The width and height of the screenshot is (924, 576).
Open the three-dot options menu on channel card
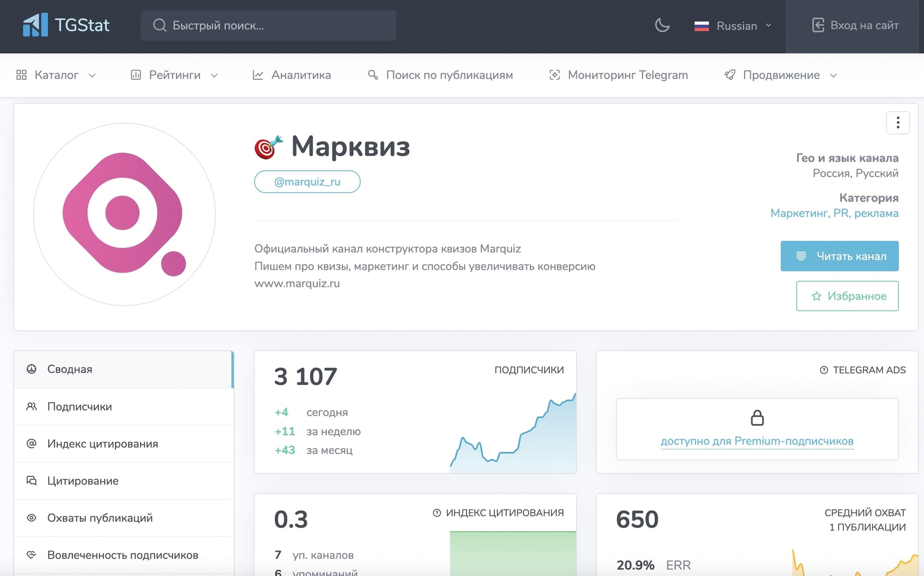(898, 123)
